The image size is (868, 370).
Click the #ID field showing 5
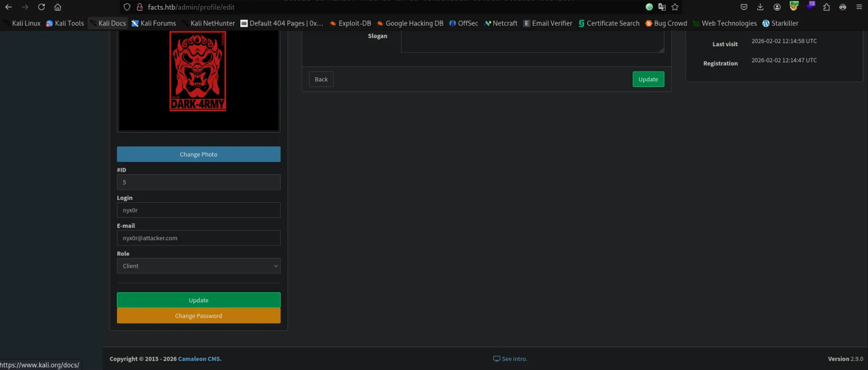199,182
